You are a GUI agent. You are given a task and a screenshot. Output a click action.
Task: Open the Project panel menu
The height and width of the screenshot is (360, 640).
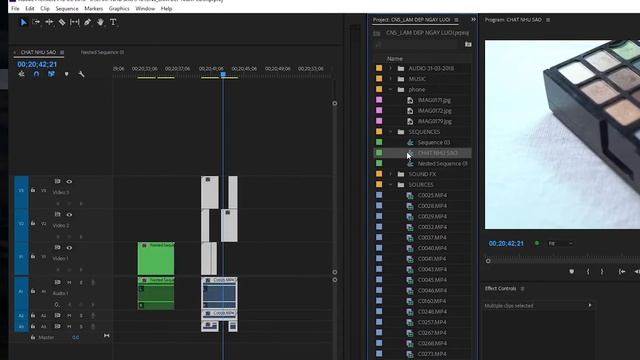456,20
